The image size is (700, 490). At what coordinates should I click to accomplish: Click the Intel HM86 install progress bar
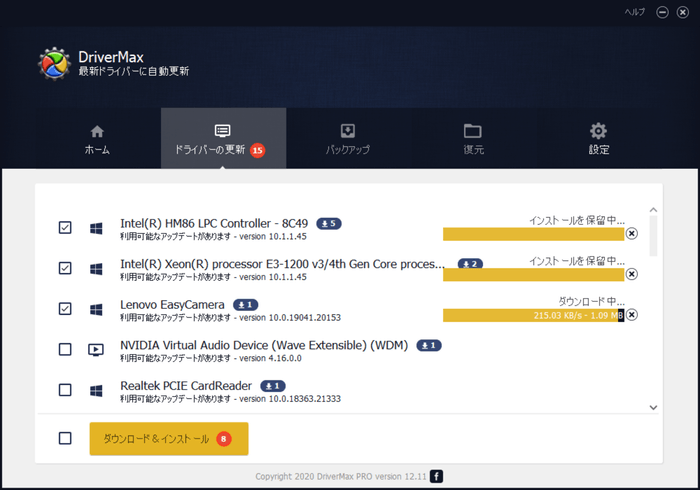[x=533, y=234]
